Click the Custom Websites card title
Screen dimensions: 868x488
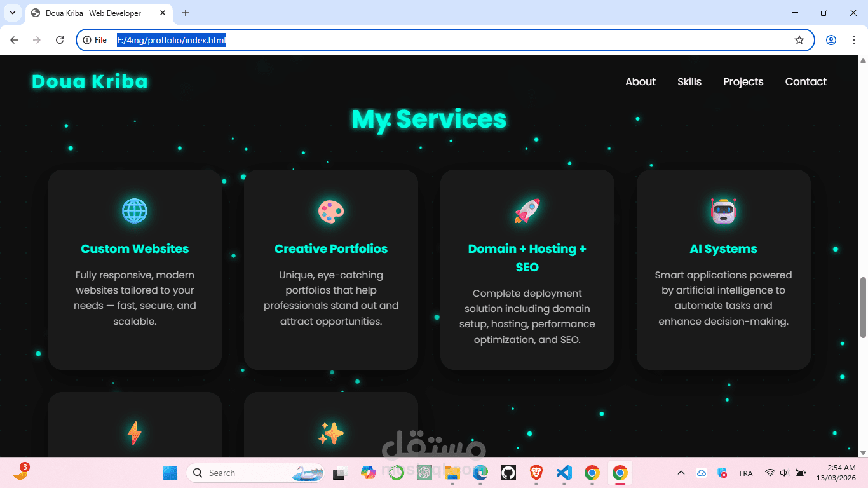tap(135, 248)
